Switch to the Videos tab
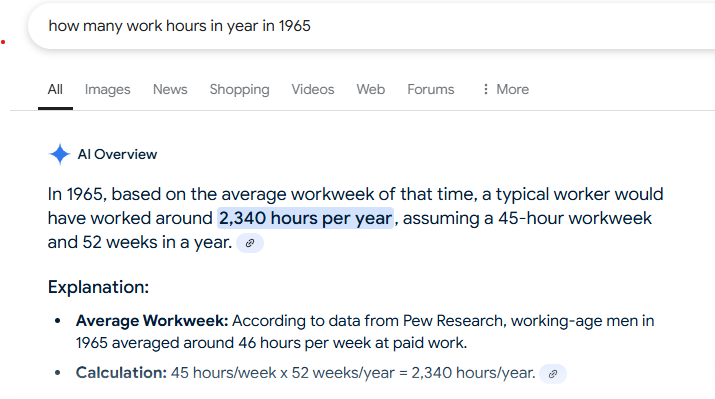The width and height of the screenshot is (715, 399). (x=313, y=89)
